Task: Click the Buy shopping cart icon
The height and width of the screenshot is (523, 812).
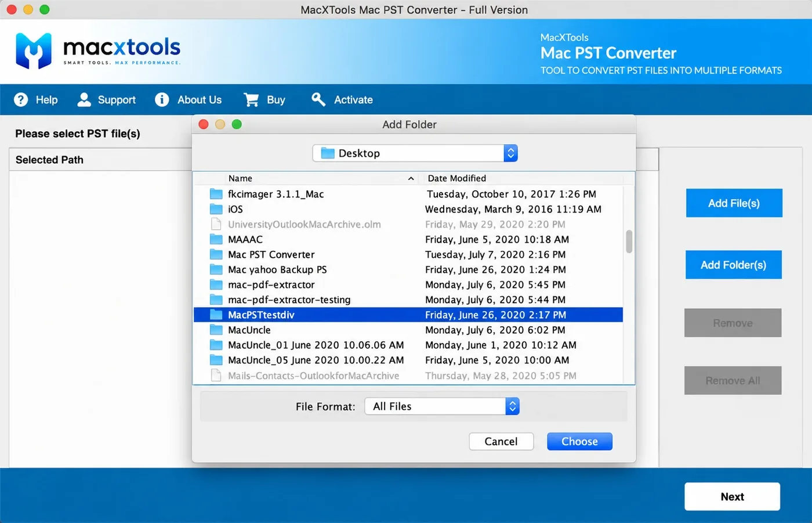Action: [251, 100]
